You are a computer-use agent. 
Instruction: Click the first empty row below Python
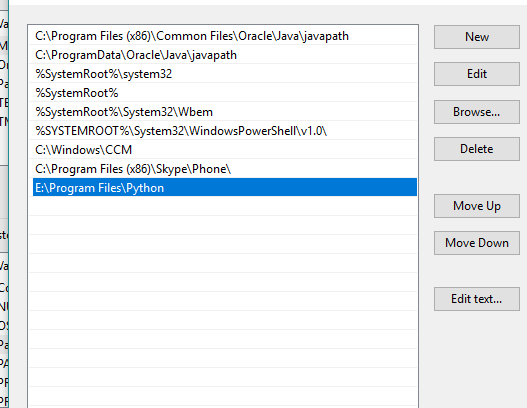225,206
